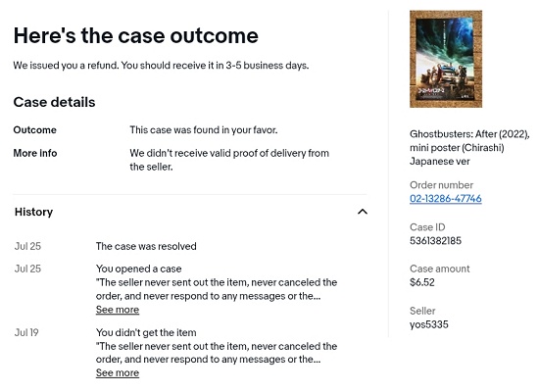Click See more under Jul 25 case
The height and width of the screenshot is (392, 539).
pos(118,310)
